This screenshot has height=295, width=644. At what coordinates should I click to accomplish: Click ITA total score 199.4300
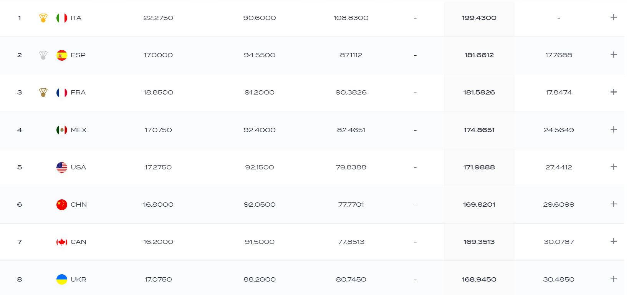pos(479,18)
